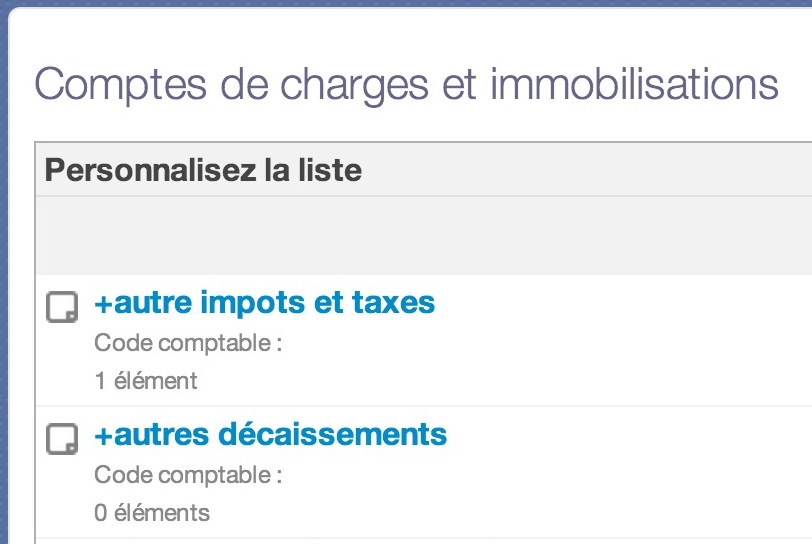Click the plus sign in +autres décaissements
This screenshot has height=544, width=812.
pos(103,436)
